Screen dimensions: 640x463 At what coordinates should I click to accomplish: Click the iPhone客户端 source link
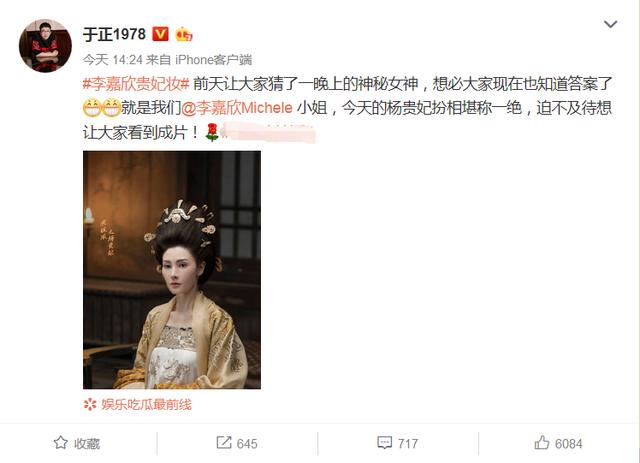[x=213, y=60]
